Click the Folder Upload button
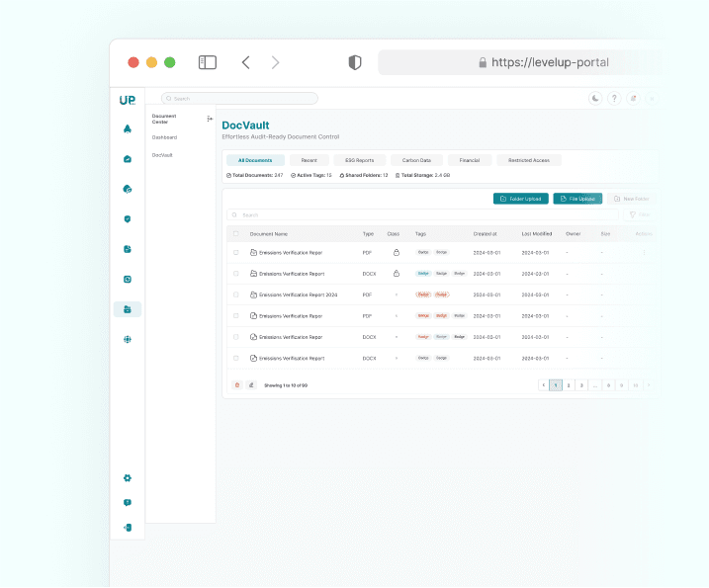 tap(520, 199)
